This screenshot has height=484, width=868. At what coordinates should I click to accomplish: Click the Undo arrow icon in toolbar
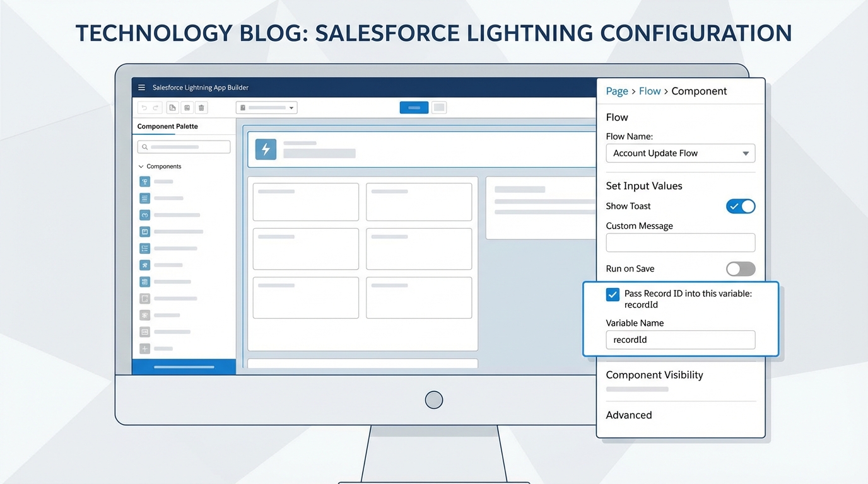(144, 107)
